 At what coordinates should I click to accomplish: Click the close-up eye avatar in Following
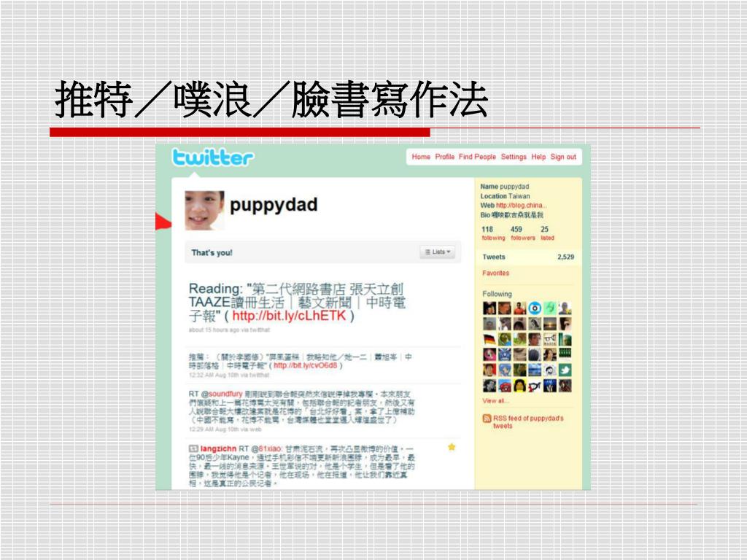pyautogui.click(x=565, y=323)
